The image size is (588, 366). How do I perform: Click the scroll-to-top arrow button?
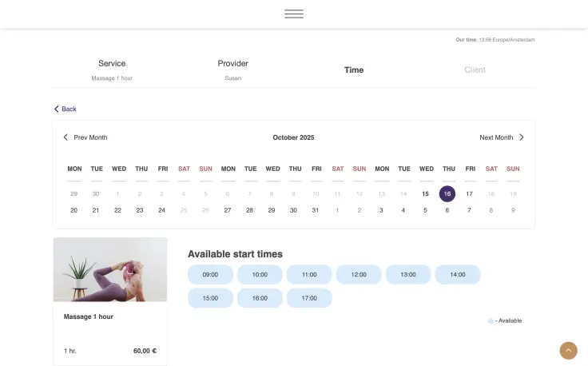click(x=568, y=350)
